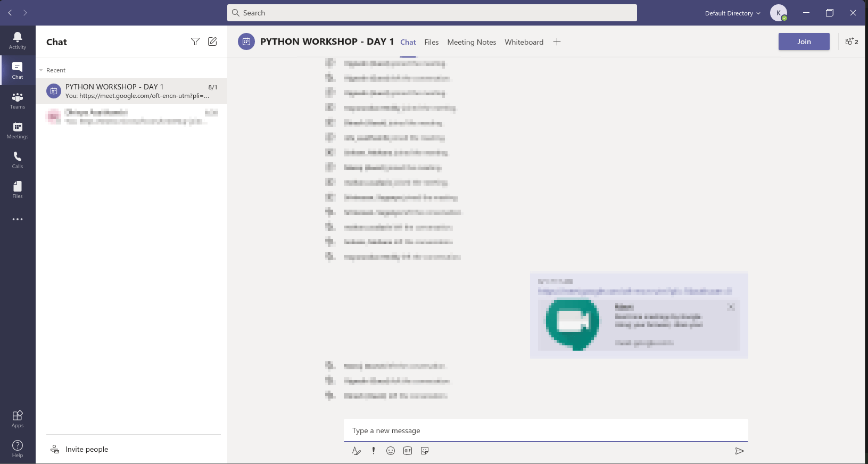The width and height of the screenshot is (868, 464).
Task: Select the Chat icon in sidebar
Action: (18, 70)
